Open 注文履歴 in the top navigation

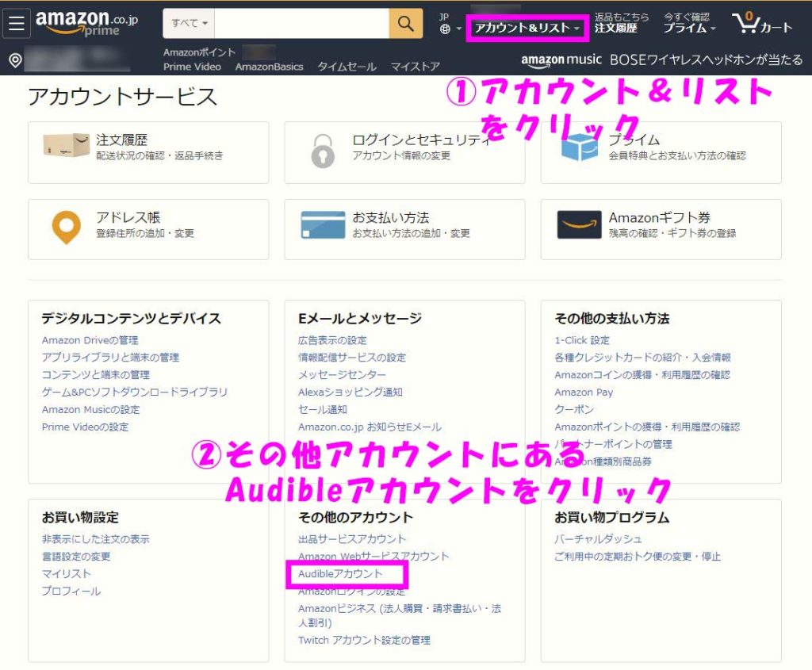(x=615, y=28)
